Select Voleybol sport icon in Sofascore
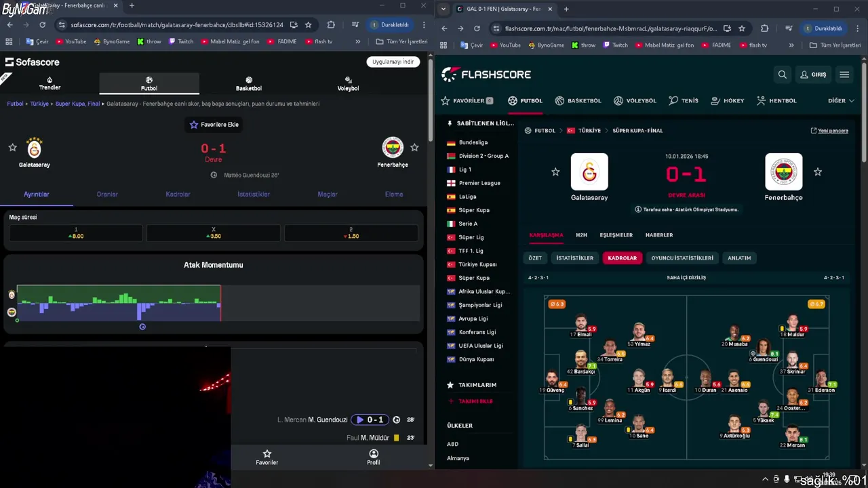868x488 pixels. pos(348,83)
